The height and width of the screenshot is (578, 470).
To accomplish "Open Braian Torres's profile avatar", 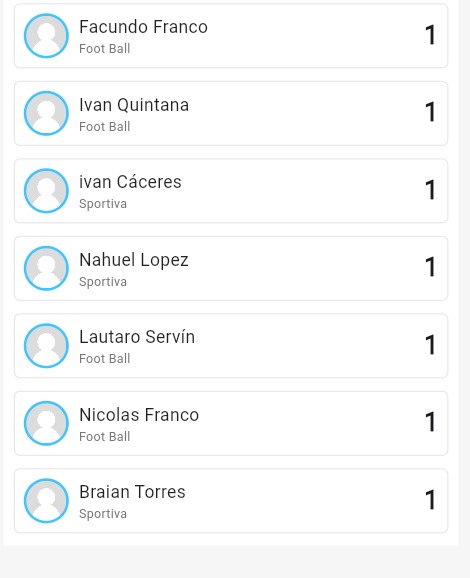I will (x=46, y=501).
